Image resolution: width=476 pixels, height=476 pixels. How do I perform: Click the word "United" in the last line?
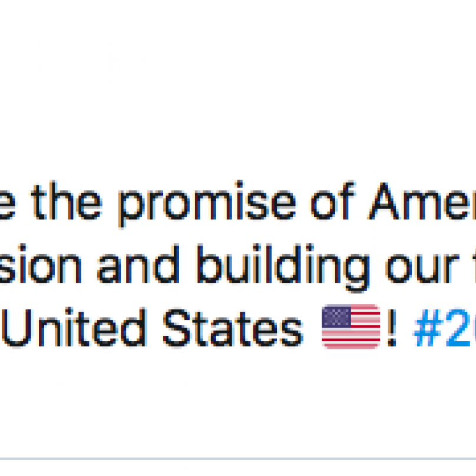tap(74, 328)
